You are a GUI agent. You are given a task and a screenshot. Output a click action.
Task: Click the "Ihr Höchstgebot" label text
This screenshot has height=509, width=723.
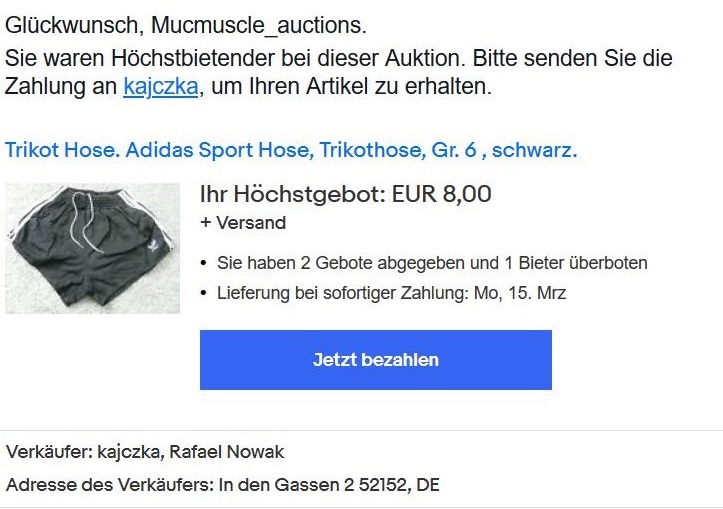click(293, 194)
